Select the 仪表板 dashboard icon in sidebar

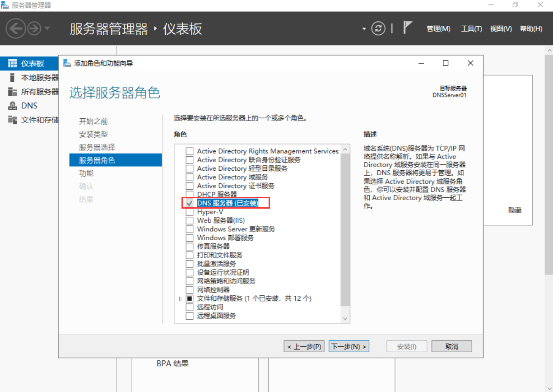pos(13,64)
